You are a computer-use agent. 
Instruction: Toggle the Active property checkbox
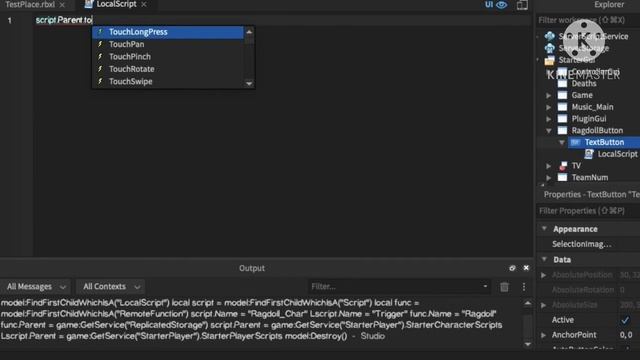pos(625,320)
